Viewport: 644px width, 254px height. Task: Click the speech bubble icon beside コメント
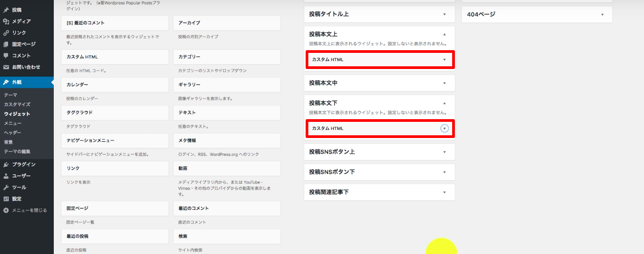(x=6, y=56)
